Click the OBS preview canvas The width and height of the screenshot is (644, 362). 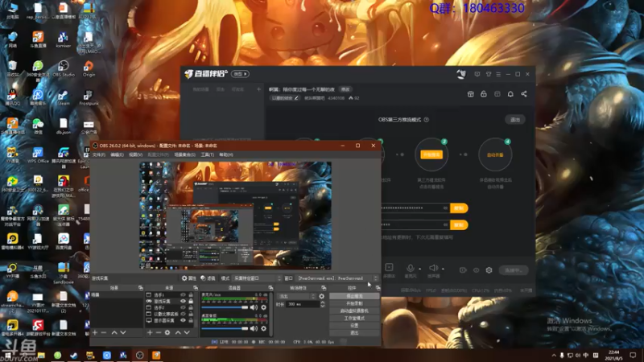(x=235, y=216)
